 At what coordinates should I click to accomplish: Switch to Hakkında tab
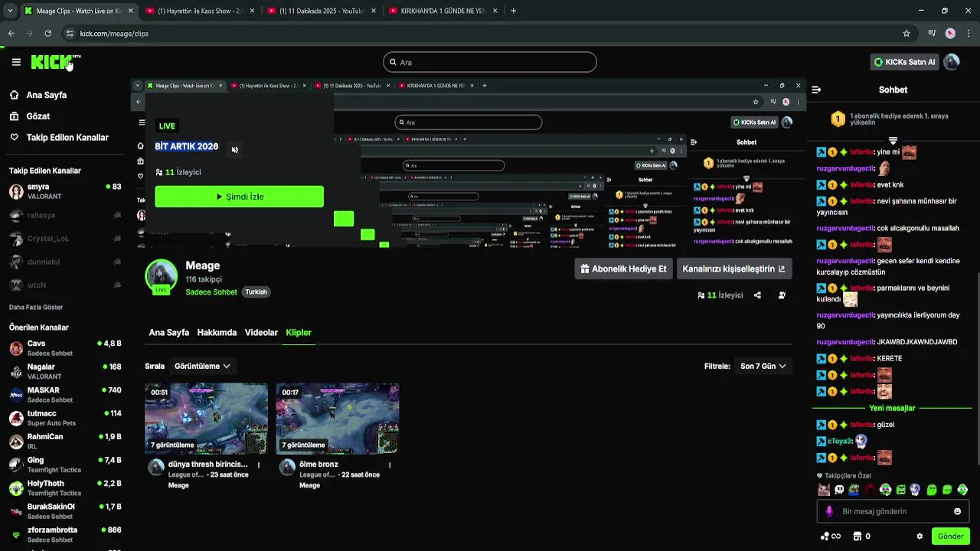point(217,333)
